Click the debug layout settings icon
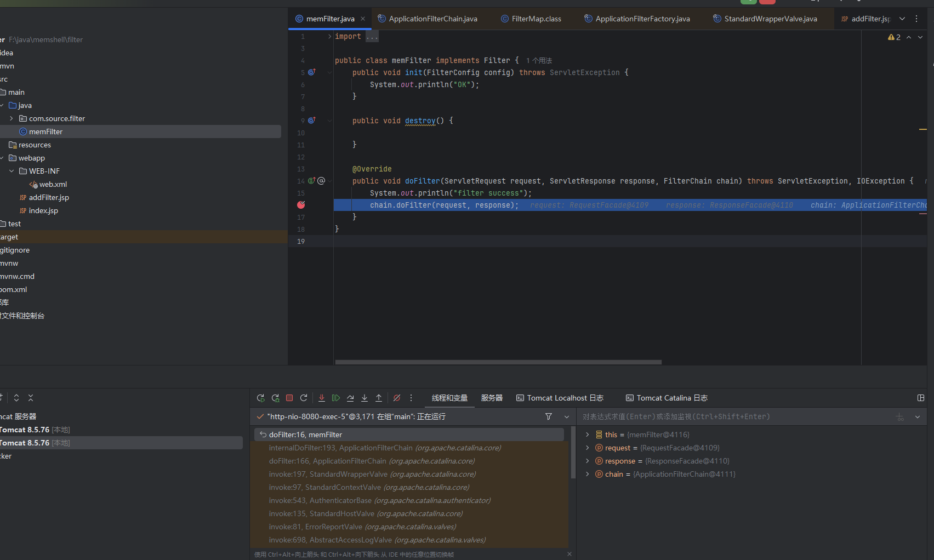This screenshot has height=560, width=934. 921,398
